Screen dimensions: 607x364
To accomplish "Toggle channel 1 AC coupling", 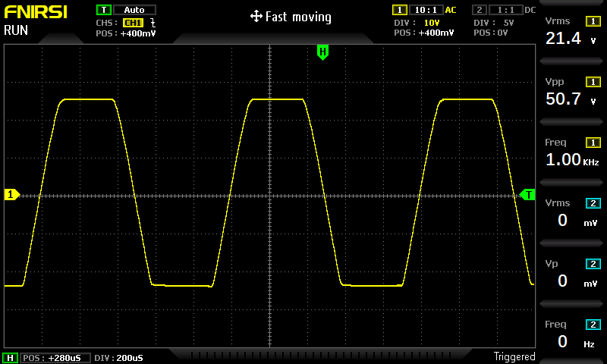I will [x=451, y=10].
